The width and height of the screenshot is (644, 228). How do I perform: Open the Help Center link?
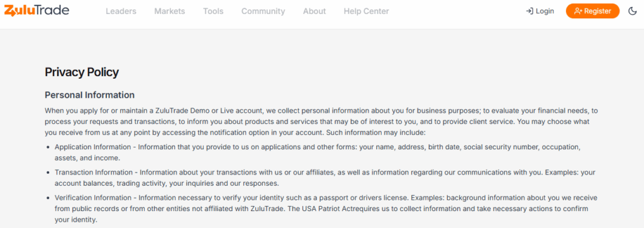click(x=367, y=11)
